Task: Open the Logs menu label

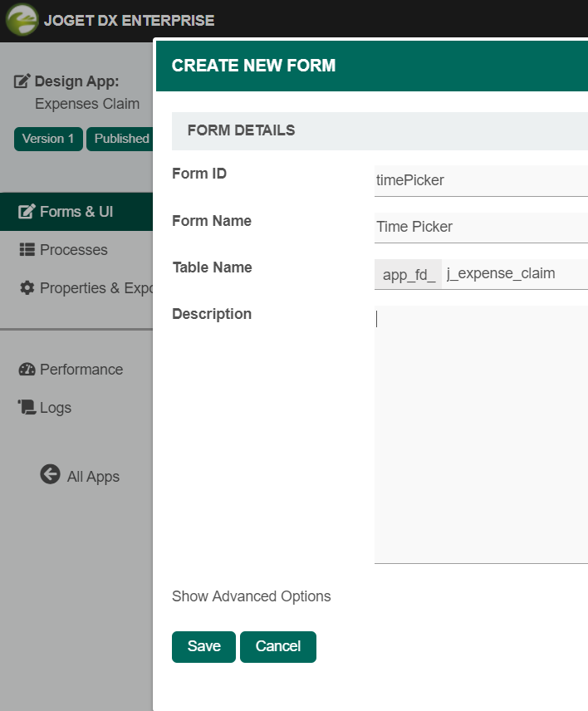Action: (x=56, y=408)
